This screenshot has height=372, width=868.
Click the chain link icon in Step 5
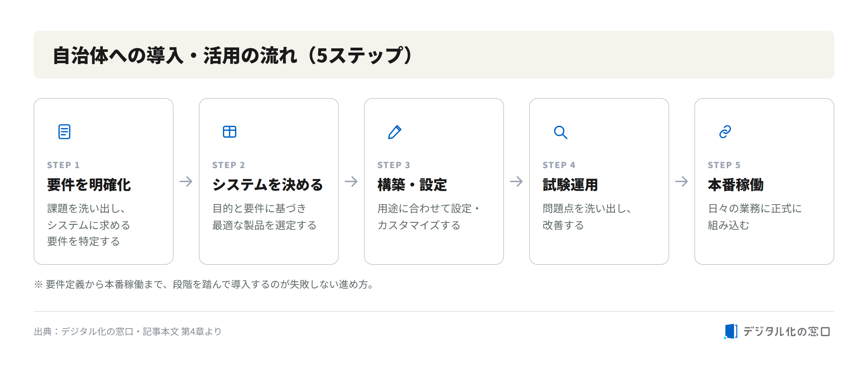click(x=725, y=132)
